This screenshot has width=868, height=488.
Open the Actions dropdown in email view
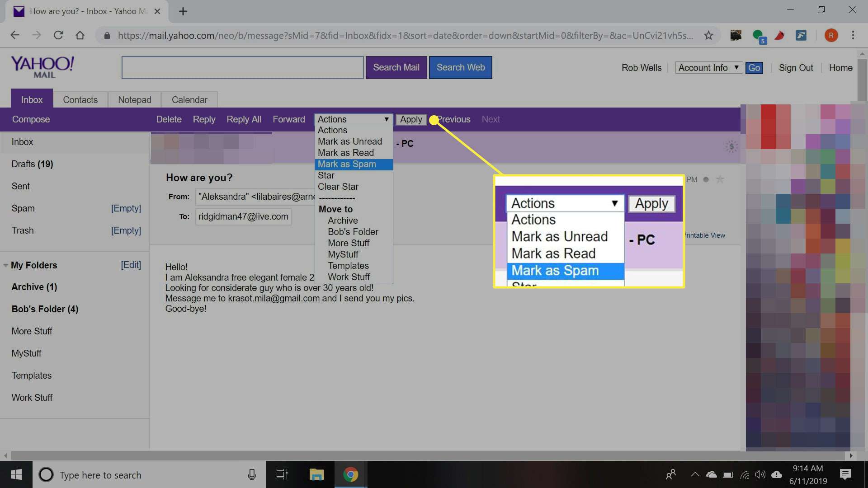click(352, 118)
